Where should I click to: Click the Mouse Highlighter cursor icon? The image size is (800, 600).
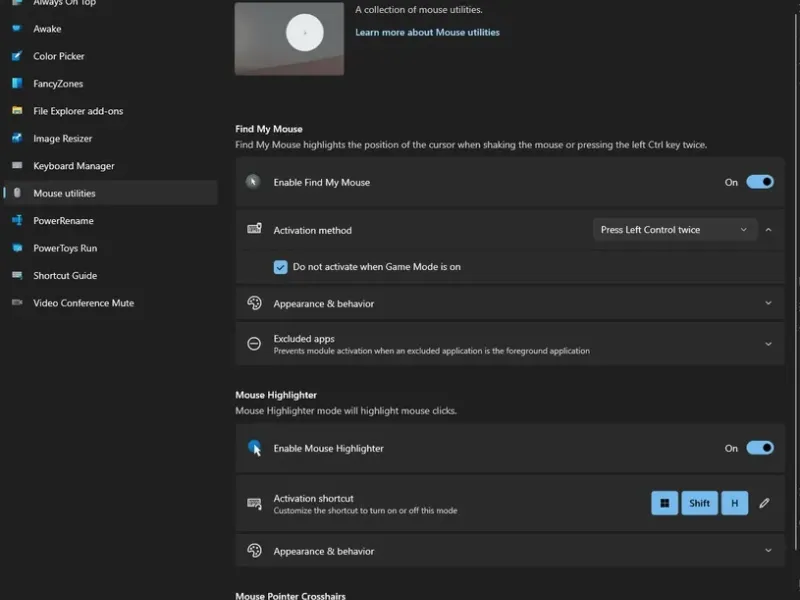pos(254,448)
